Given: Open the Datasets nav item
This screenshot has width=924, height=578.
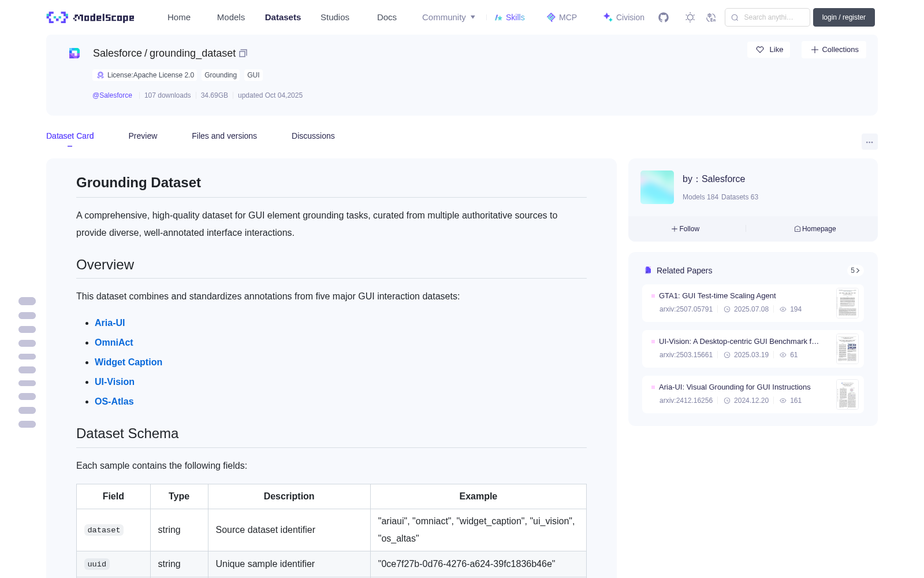Looking at the screenshot, I should (x=283, y=17).
